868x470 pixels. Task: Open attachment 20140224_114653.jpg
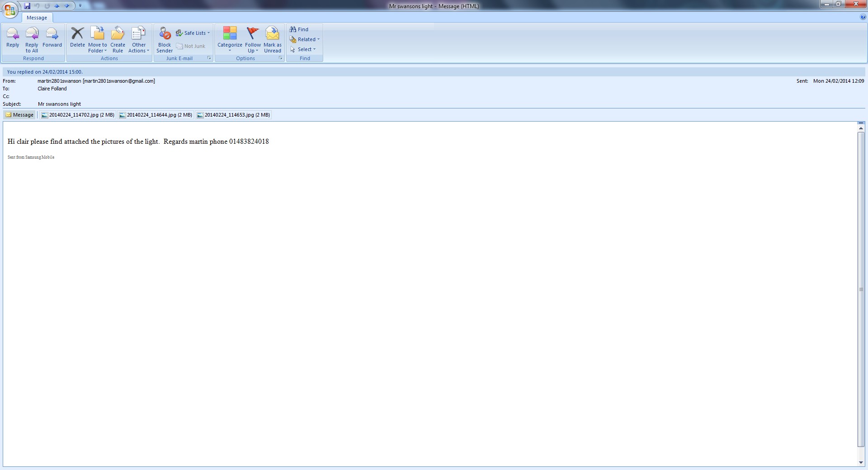click(233, 115)
